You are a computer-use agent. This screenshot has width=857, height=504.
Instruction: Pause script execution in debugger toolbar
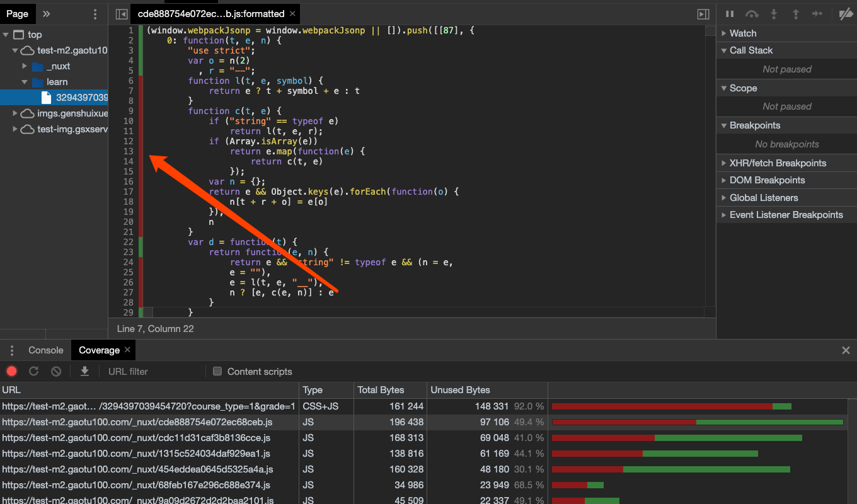(x=730, y=14)
